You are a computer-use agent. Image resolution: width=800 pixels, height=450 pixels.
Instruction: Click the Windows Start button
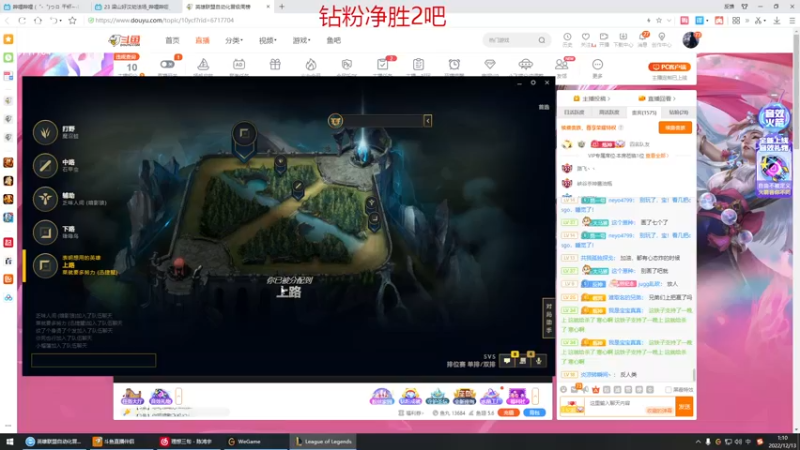tap(10, 441)
